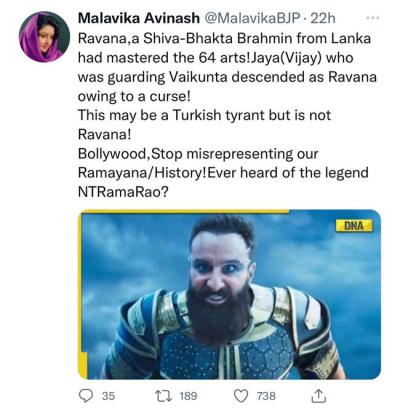Click the retweet arrows icon

164,396
